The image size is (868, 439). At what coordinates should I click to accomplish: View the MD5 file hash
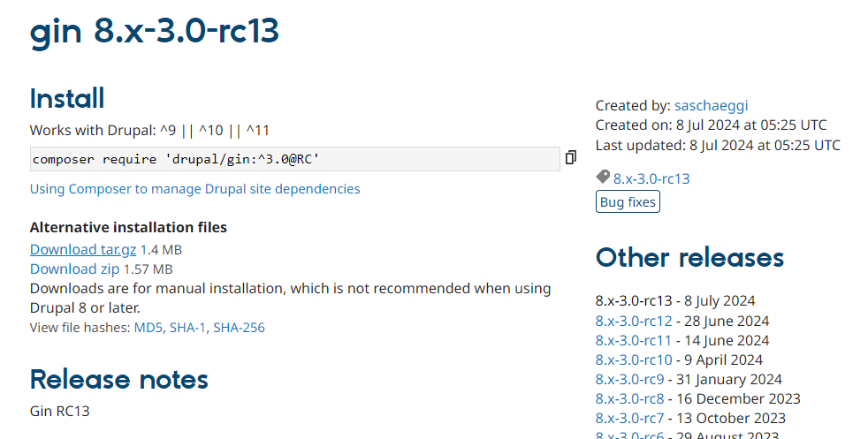pyautogui.click(x=148, y=328)
